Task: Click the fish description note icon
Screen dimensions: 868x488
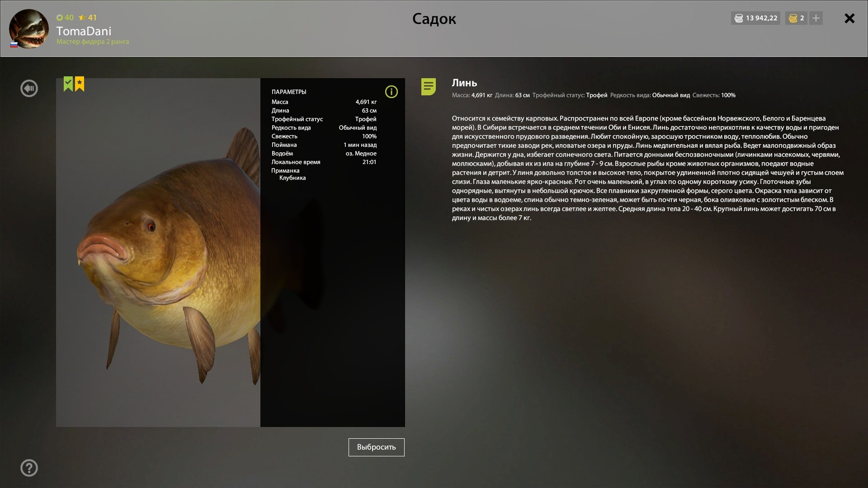Action: (x=428, y=86)
